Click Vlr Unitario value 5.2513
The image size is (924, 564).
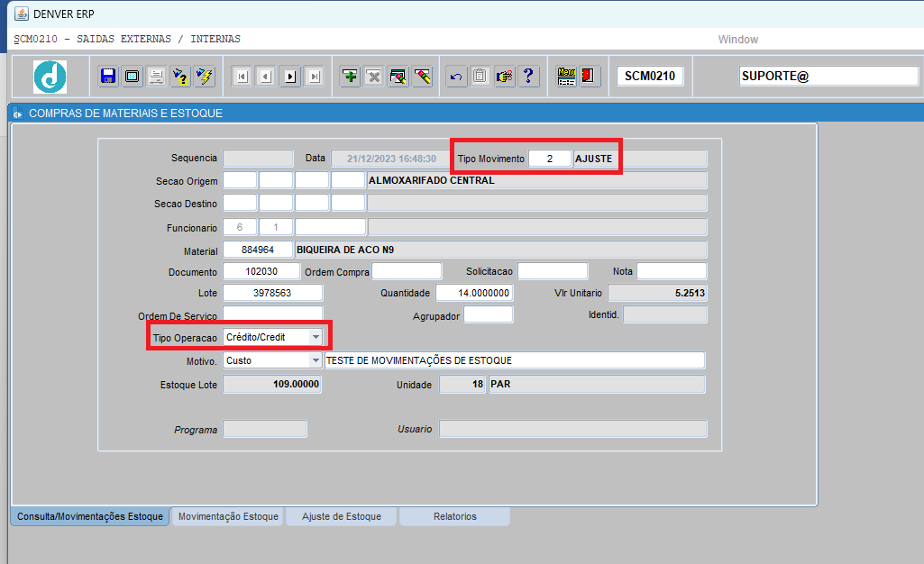(x=658, y=293)
